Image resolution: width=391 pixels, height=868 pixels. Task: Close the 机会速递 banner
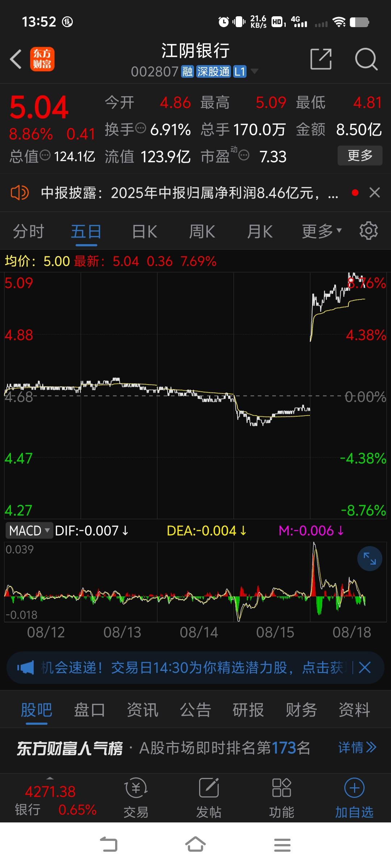[x=365, y=668]
